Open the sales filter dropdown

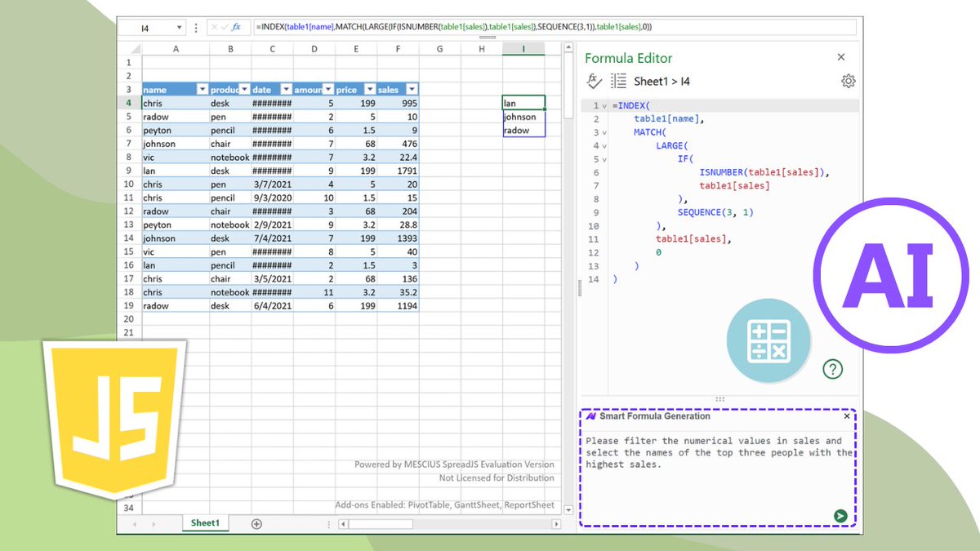pos(412,90)
